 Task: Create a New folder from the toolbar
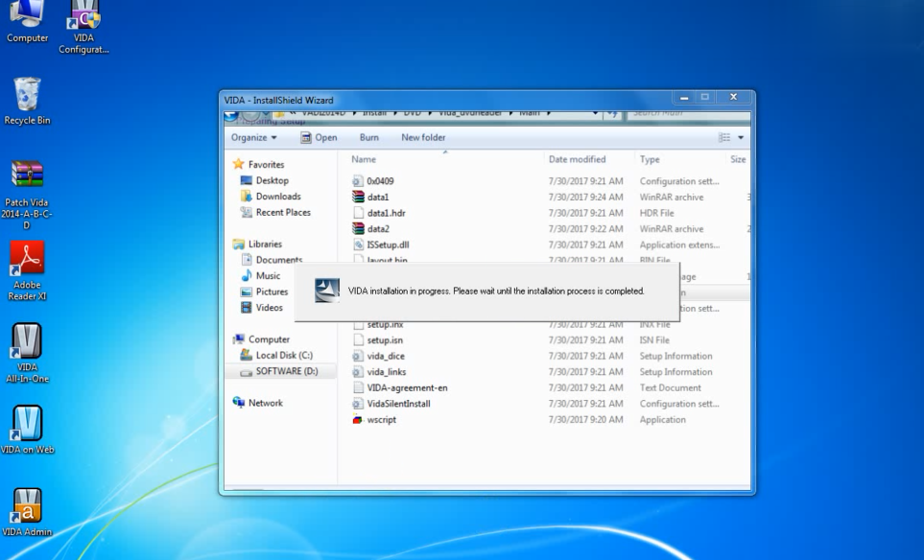click(423, 137)
